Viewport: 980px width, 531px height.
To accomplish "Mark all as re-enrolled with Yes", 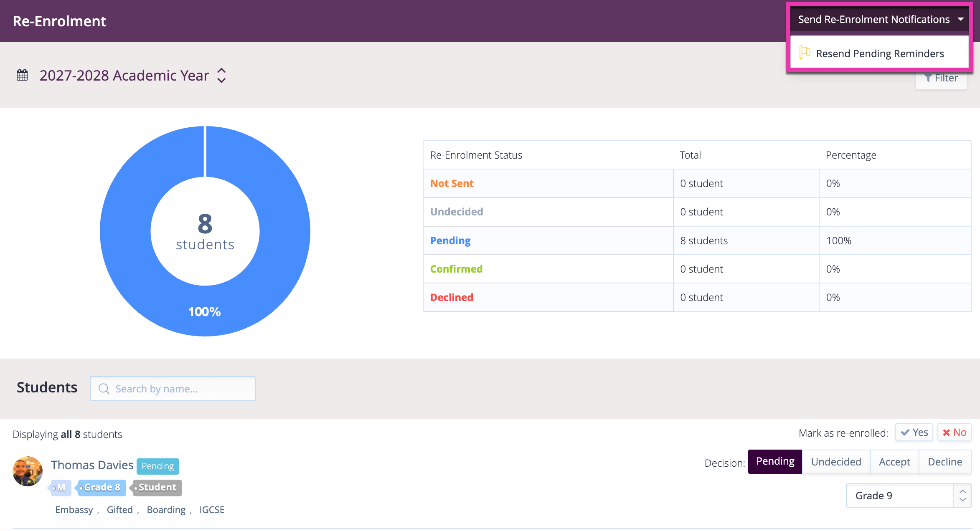I will pos(914,432).
